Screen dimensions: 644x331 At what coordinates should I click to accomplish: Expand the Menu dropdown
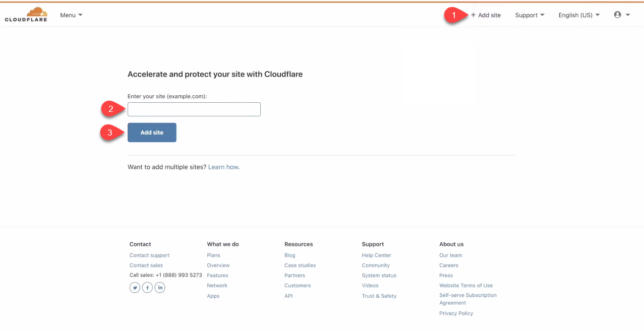[71, 15]
